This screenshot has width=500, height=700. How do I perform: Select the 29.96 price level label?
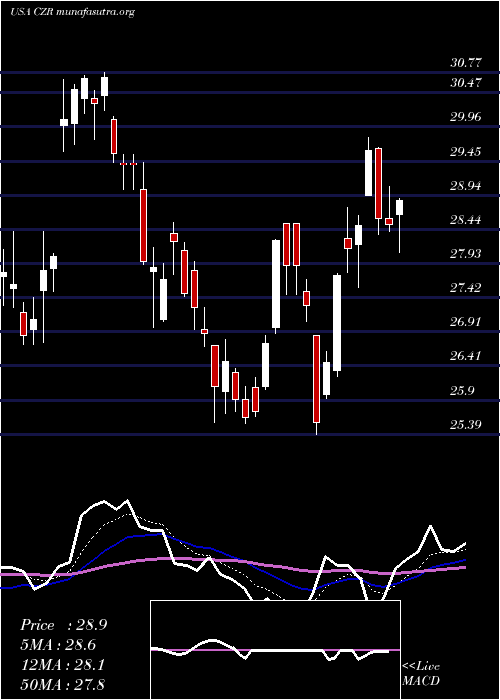[x=466, y=117]
